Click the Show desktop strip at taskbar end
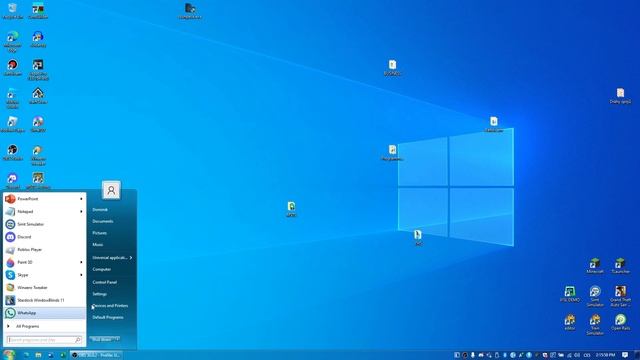This screenshot has height=360, width=640. click(x=638, y=355)
